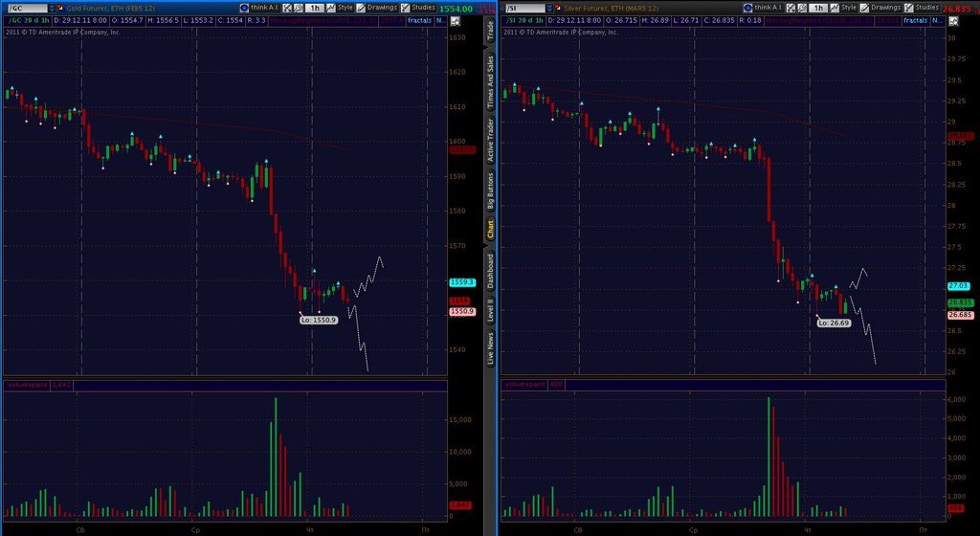This screenshot has width=980, height=536.
Task: Open the Drawings menu on gold chart
Action: 382,8
